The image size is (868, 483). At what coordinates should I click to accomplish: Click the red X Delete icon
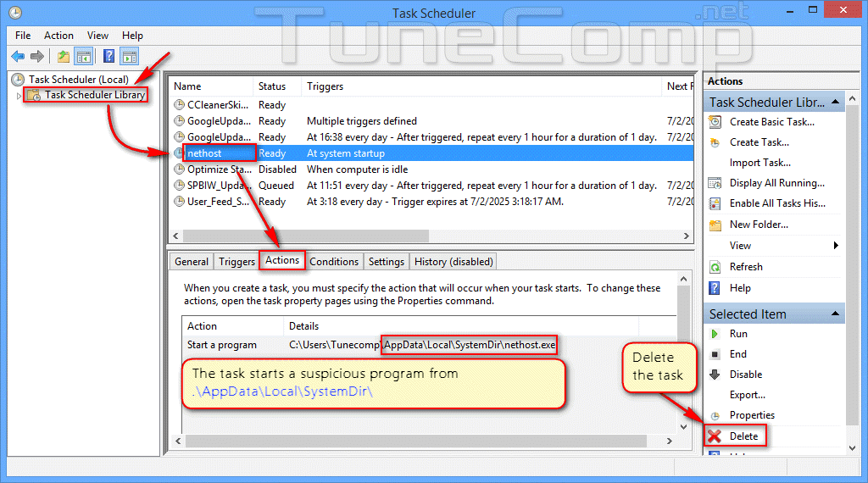715,436
